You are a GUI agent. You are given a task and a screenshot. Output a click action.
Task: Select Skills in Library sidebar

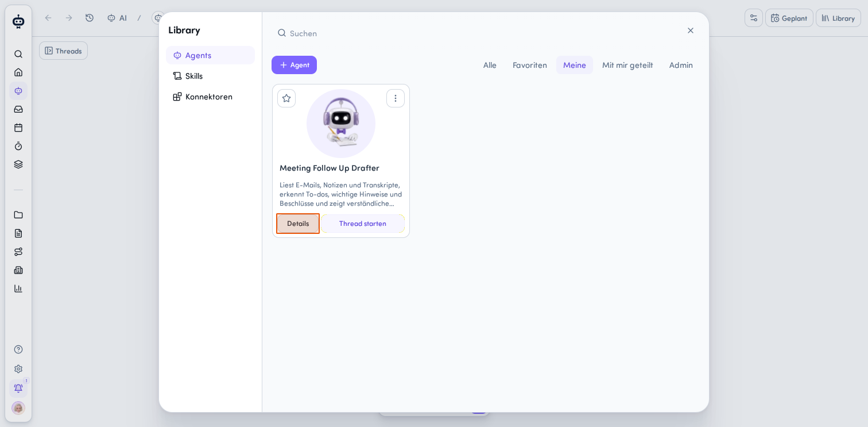[x=210, y=76]
